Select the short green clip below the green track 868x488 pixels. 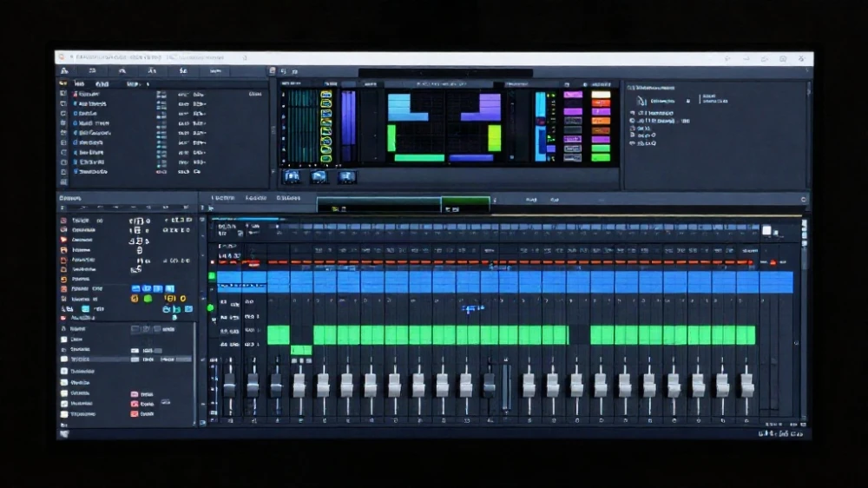click(301, 350)
